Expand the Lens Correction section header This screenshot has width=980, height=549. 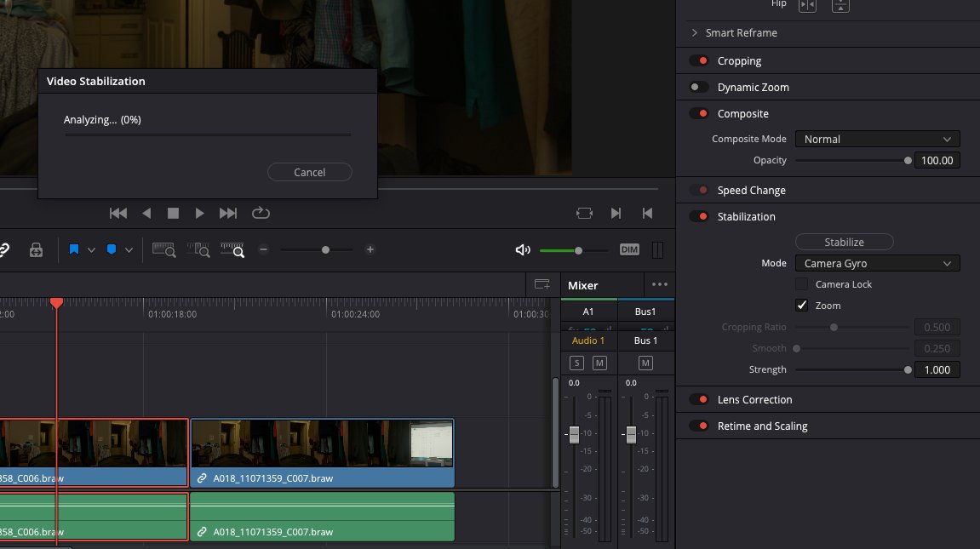click(x=754, y=400)
